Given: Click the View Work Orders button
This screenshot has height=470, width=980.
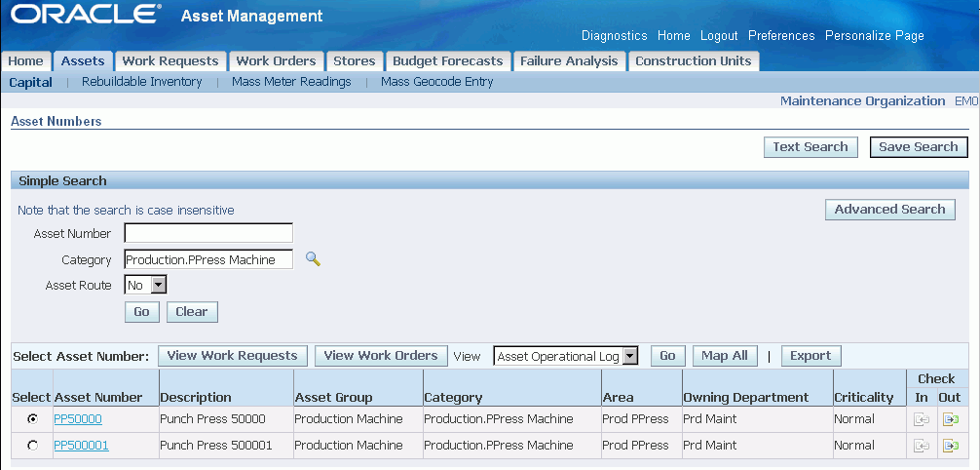Looking at the screenshot, I should click(381, 356).
